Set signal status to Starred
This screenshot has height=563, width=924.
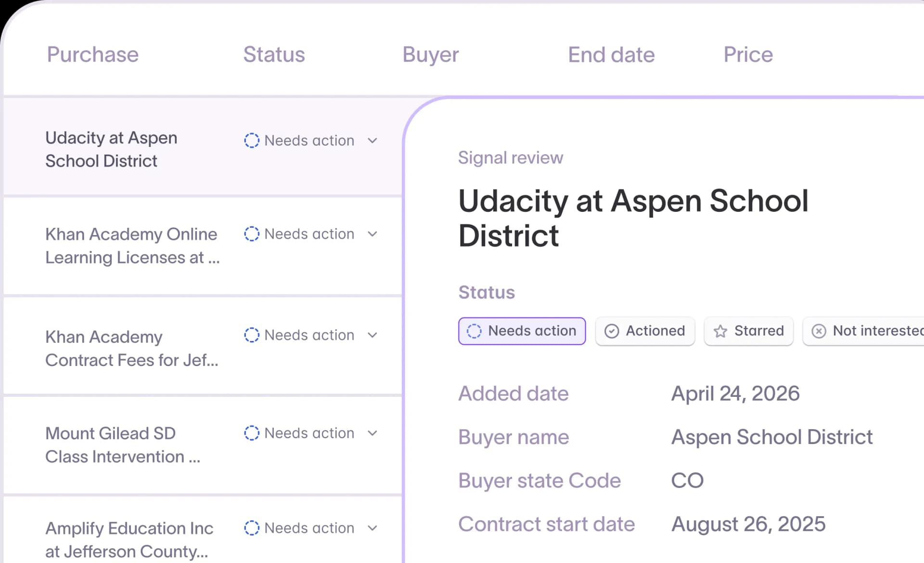pos(748,331)
